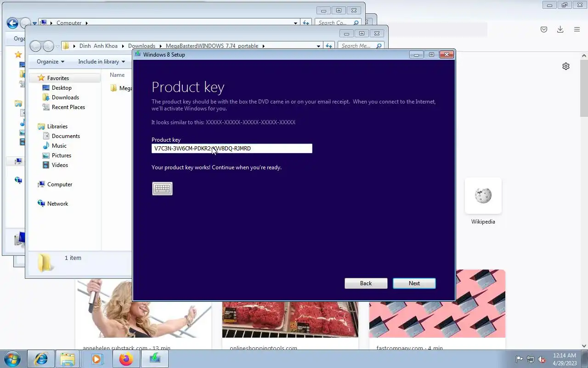The width and height of the screenshot is (588, 368).
Task: Open the address dropdown in the Computer window
Action: pos(295,23)
